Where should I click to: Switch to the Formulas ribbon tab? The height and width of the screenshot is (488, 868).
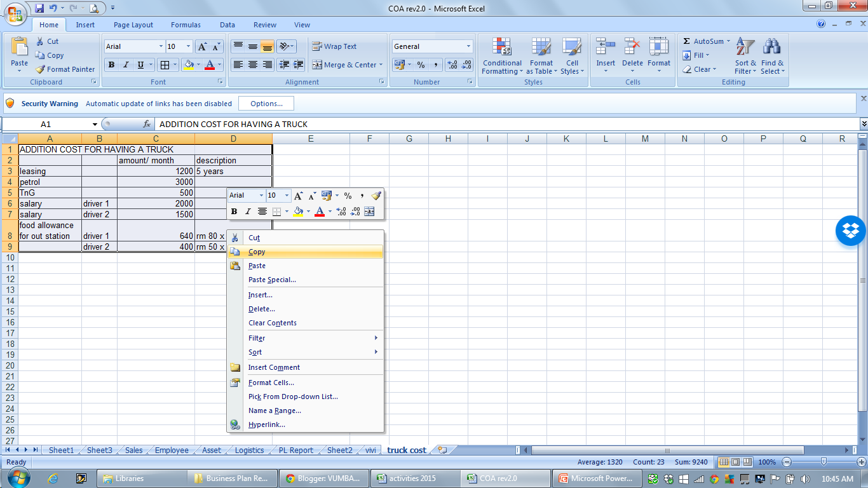click(x=186, y=25)
